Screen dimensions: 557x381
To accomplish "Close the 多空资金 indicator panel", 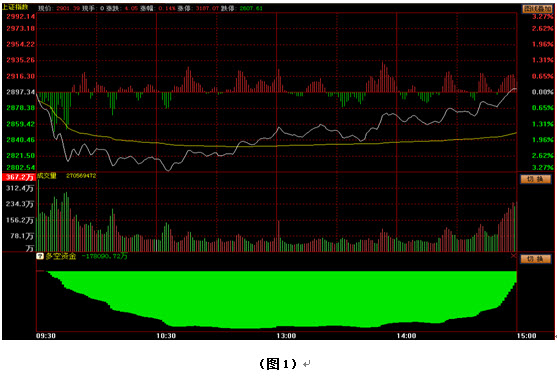I will [x=513, y=256].
